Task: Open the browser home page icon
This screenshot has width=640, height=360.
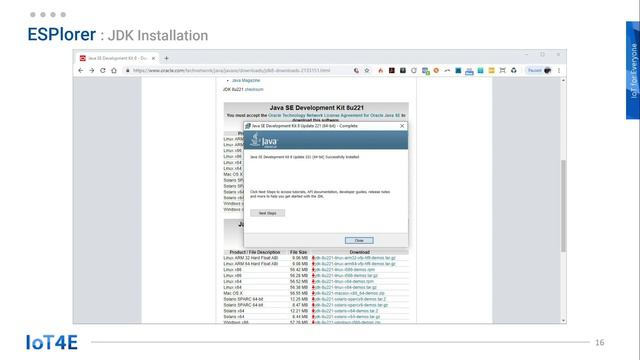Action: click(114, 71)
